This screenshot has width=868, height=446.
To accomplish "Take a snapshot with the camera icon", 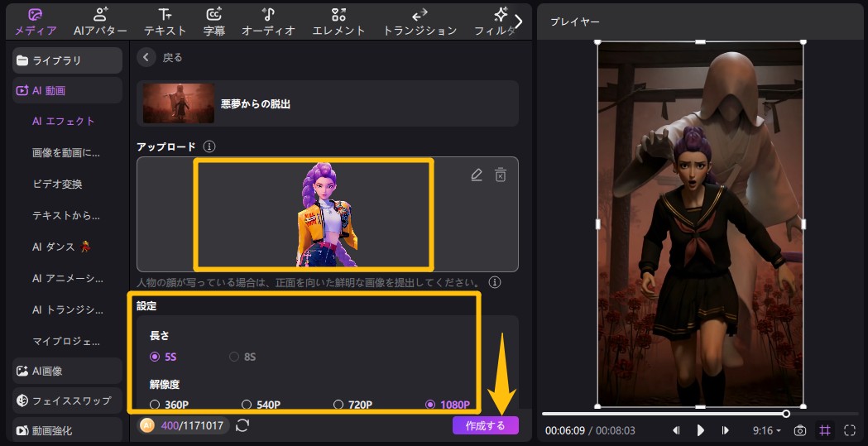I will click(800, 430).
